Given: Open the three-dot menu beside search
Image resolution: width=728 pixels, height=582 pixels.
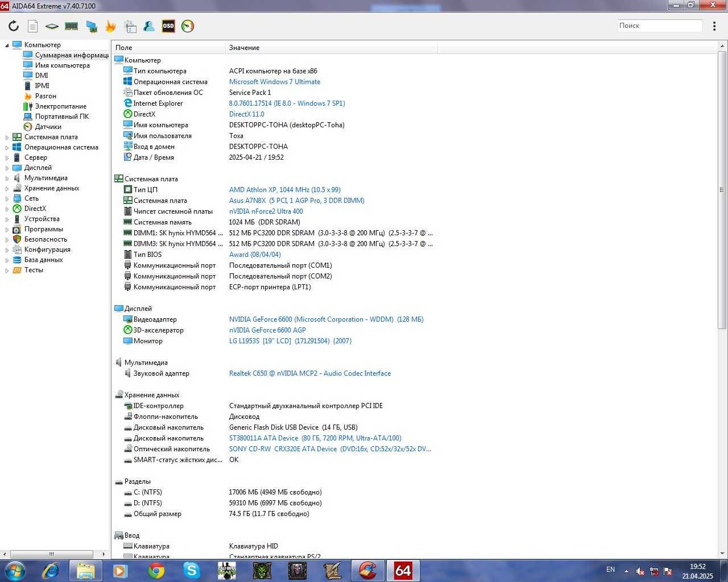Looking at the screenshot, I should tap(715, 26).
